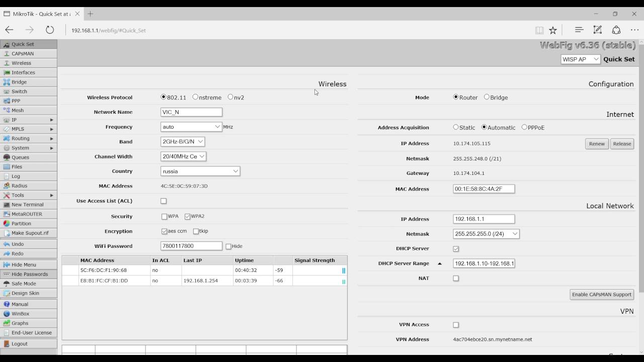Open Country russia dropdown

click(x=200, y=171)
